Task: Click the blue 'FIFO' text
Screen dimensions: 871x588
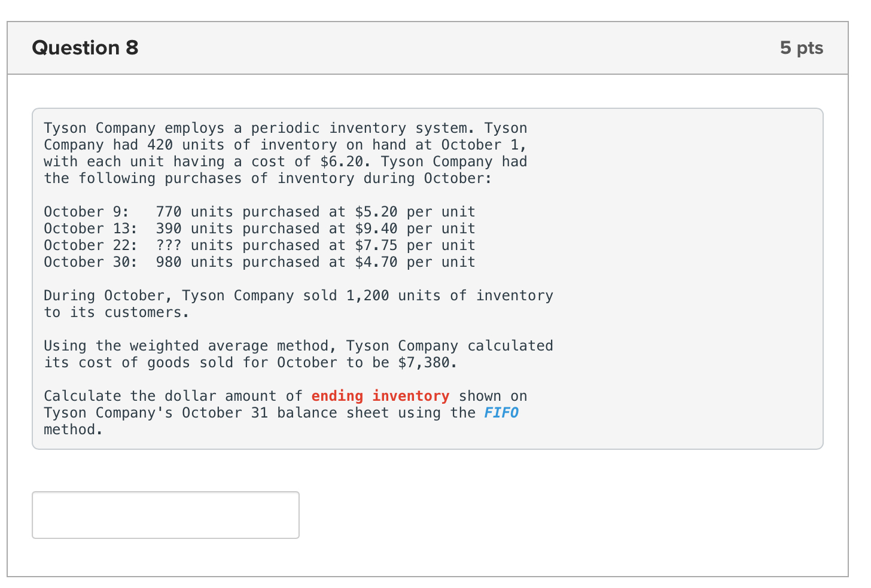Action: 501,412
